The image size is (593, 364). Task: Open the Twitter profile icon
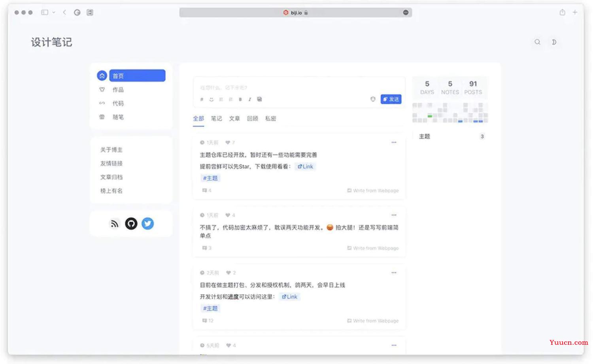[x=147, y=224]
